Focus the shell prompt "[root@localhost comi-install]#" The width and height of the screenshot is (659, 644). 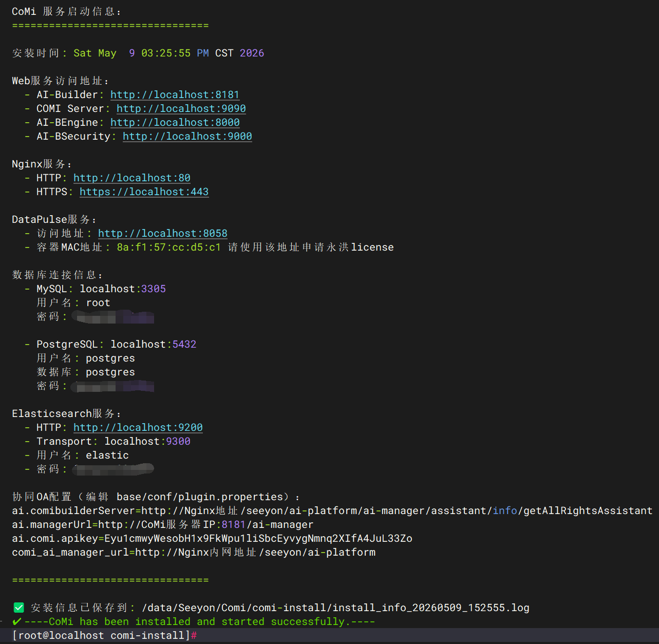coord(104,635)
